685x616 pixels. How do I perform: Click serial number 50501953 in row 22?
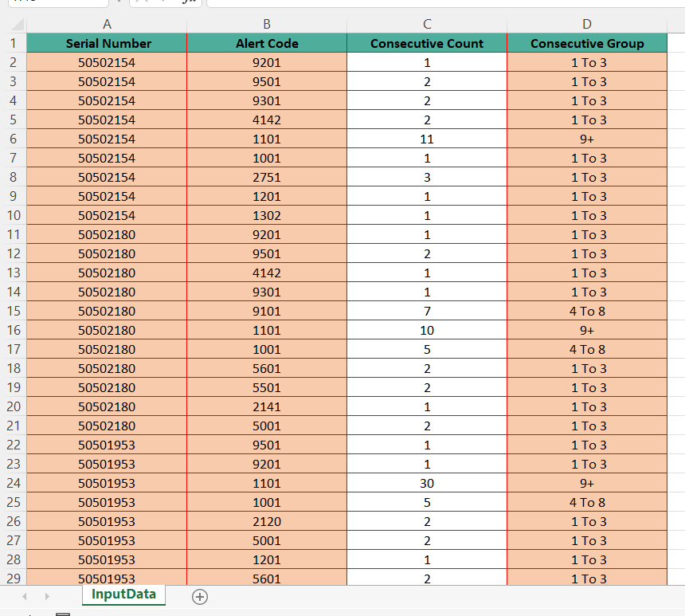pos(107,445)
